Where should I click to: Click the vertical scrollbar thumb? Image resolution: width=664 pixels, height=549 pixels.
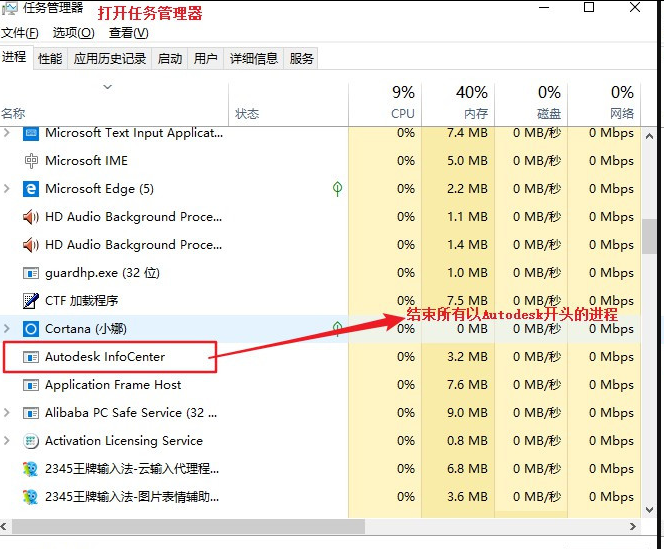[x=649, y=236]
